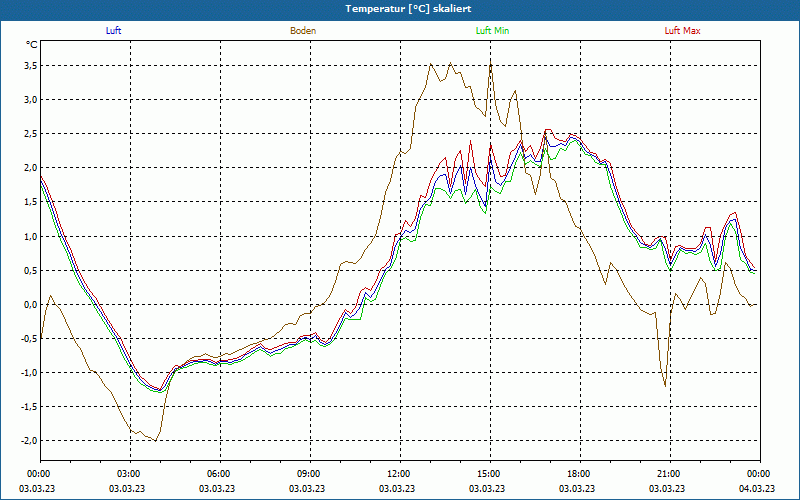The image size is (800, 500).
Task: Click the '21:00' time axis label
Action: point(670,474)
